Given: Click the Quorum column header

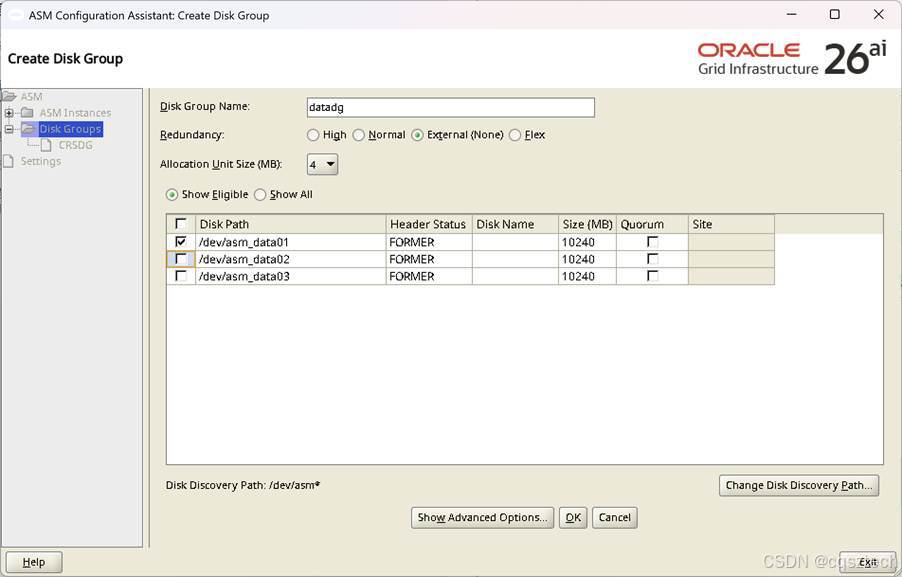Looking at the screenshot, I should point(652,224).
